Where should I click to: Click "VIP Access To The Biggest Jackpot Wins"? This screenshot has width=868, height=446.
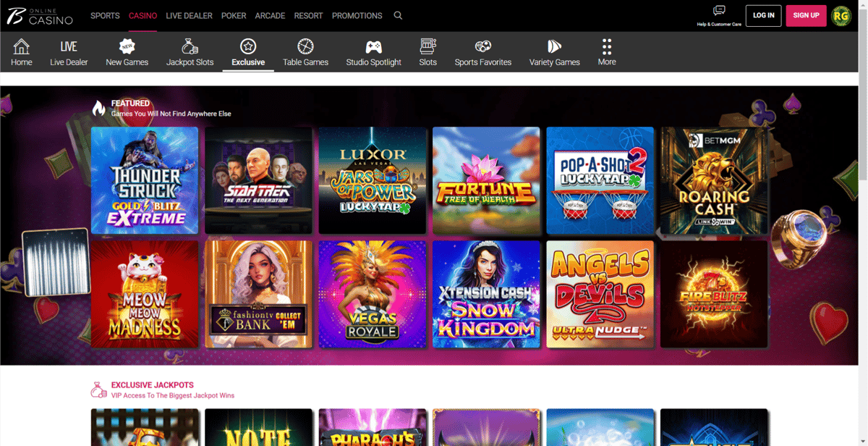173,395
